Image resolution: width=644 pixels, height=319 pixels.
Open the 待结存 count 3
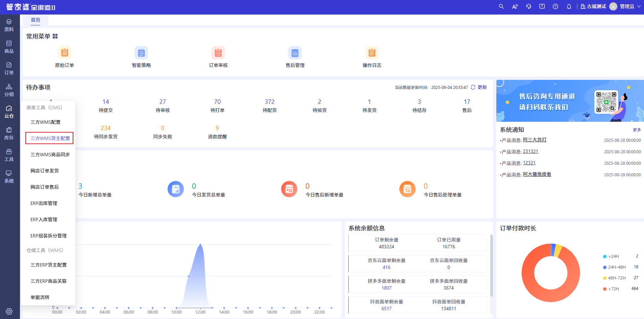419,102
